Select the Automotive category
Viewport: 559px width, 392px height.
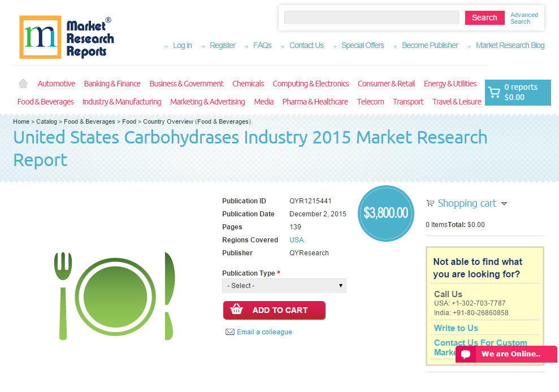[x=57, y=84]
